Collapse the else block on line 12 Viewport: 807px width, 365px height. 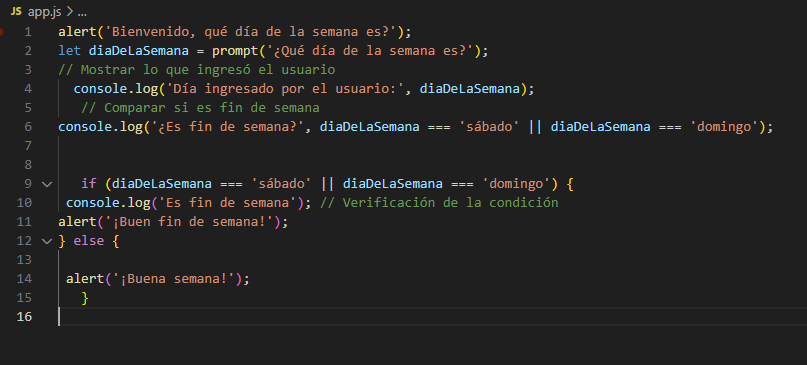47,241
